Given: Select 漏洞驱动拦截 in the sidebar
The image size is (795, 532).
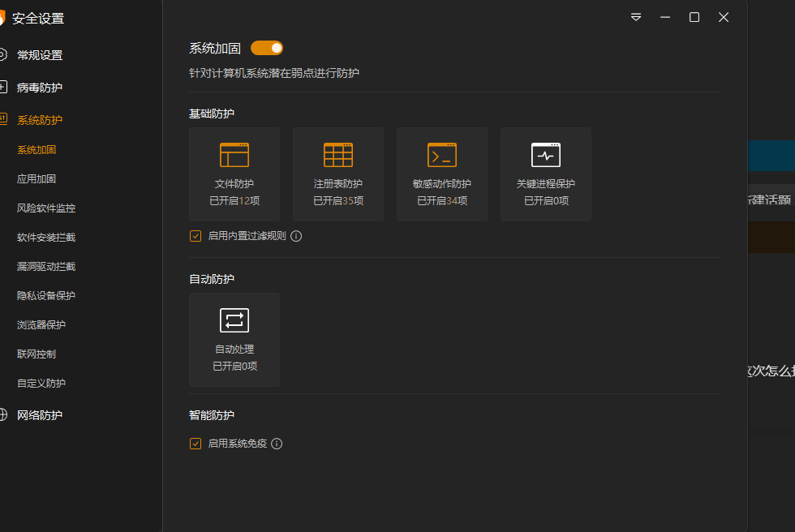Looking at the screenshot, I should coord(46,267).
